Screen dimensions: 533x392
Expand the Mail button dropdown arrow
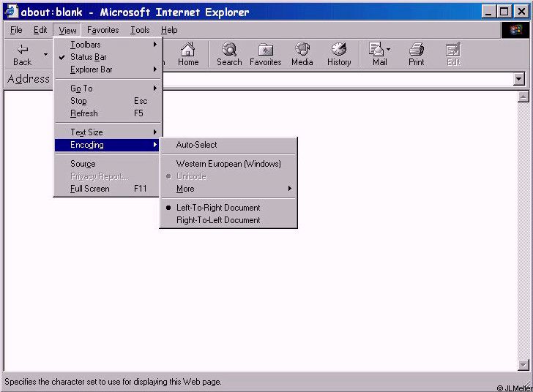pyautogui.click(x=389, y=49)
